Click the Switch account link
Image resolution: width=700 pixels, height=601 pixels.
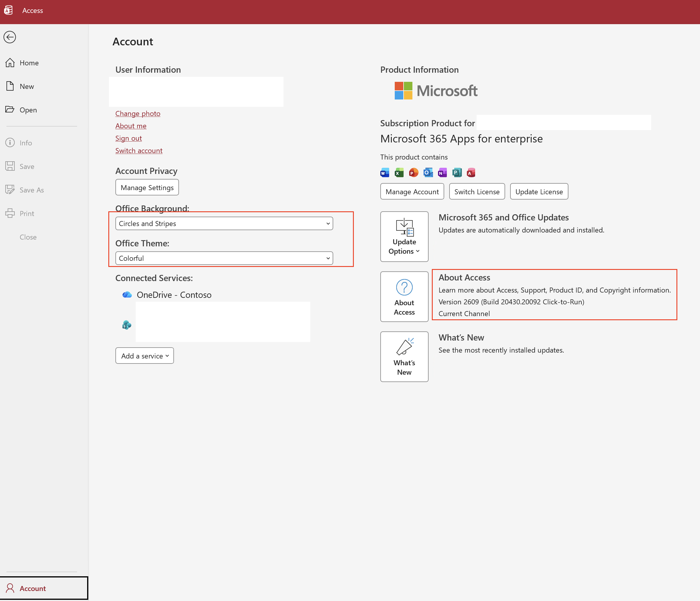pos(139,151)
